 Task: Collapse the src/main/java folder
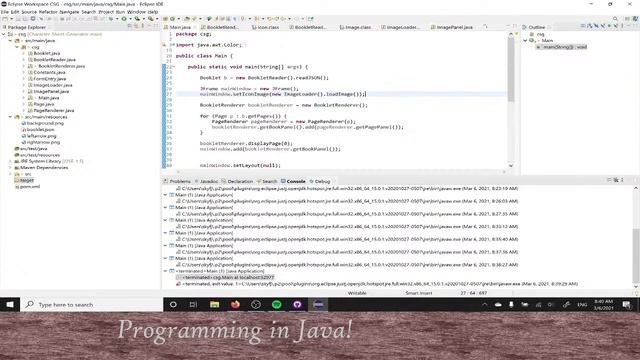click(10, 41)
